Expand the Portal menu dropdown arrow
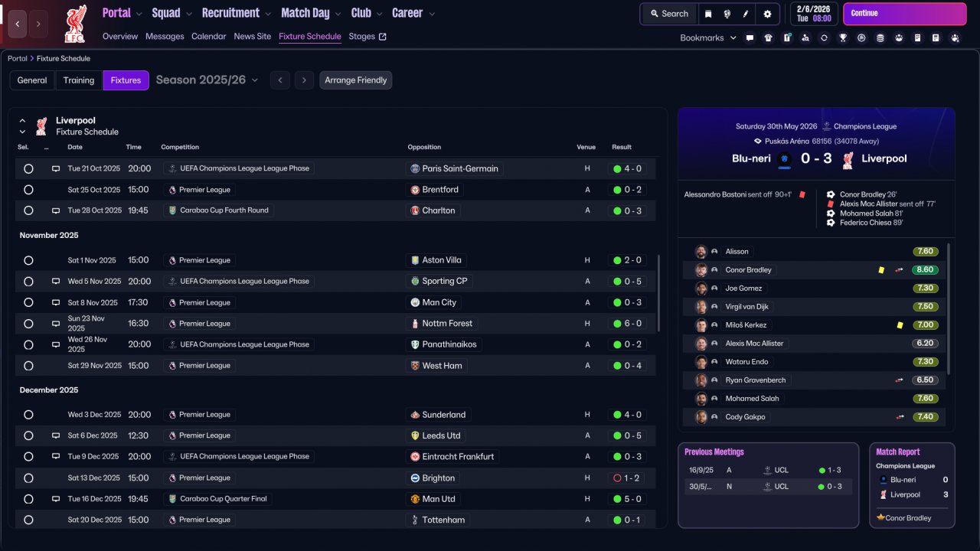 (x=139, y=14)
